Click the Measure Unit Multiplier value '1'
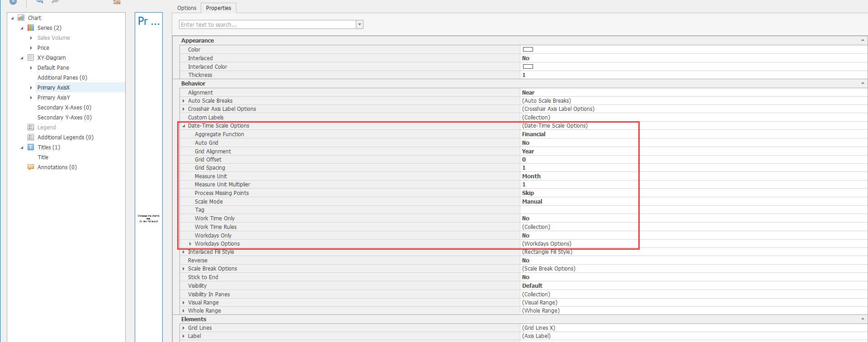 524,185
